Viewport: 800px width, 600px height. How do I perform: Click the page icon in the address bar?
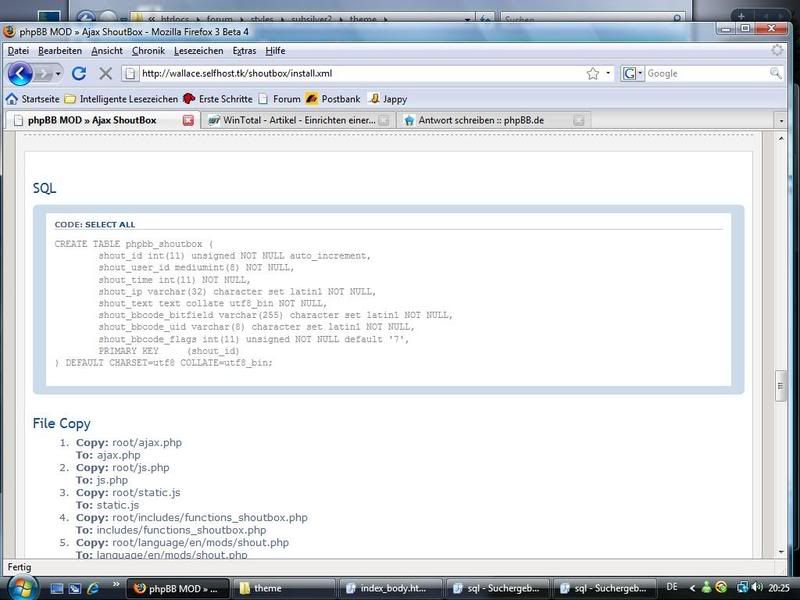(x=130, y=73)
